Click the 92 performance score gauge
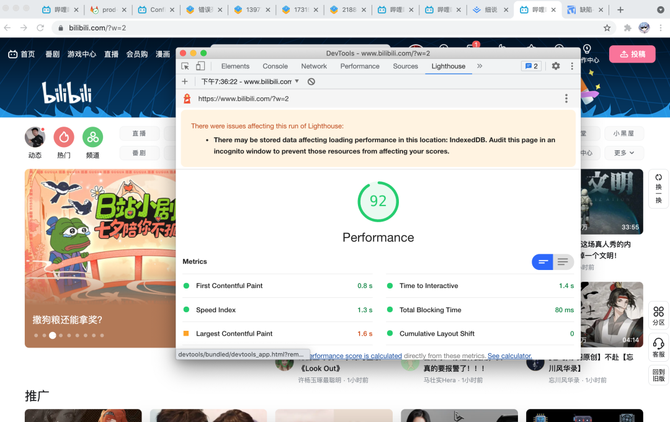 click(x=378, y=202)
